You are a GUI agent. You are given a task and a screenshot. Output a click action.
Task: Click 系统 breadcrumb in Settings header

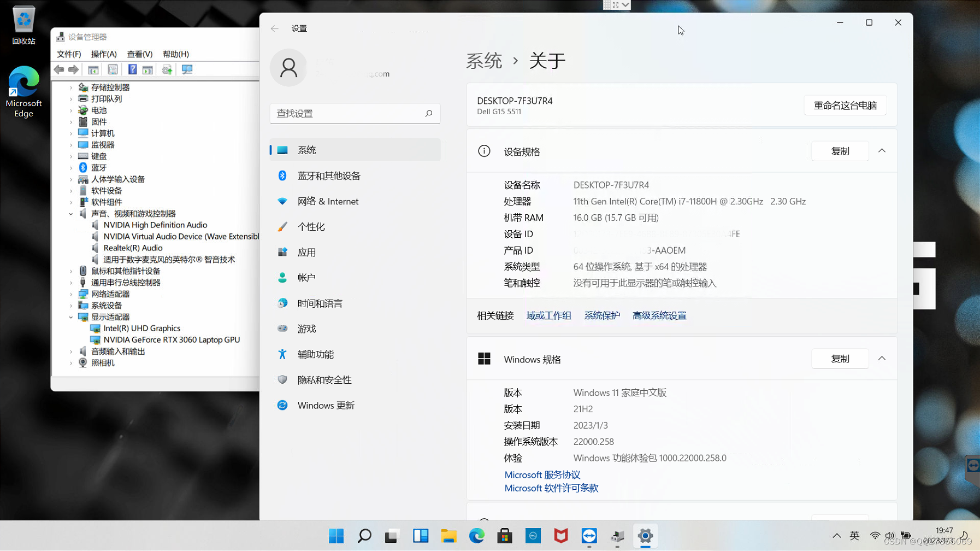click(x=484, y=61)
